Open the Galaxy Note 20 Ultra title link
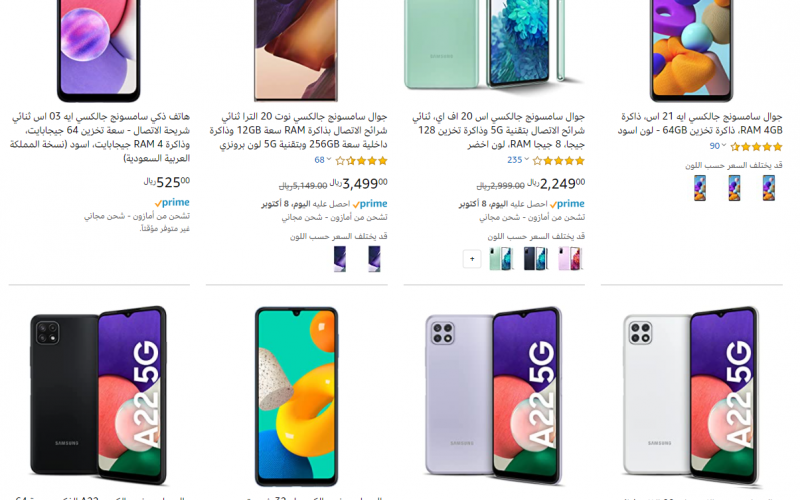Image resolution: width=800 pixels, height=500 pixels. click(x=298, y=131)
